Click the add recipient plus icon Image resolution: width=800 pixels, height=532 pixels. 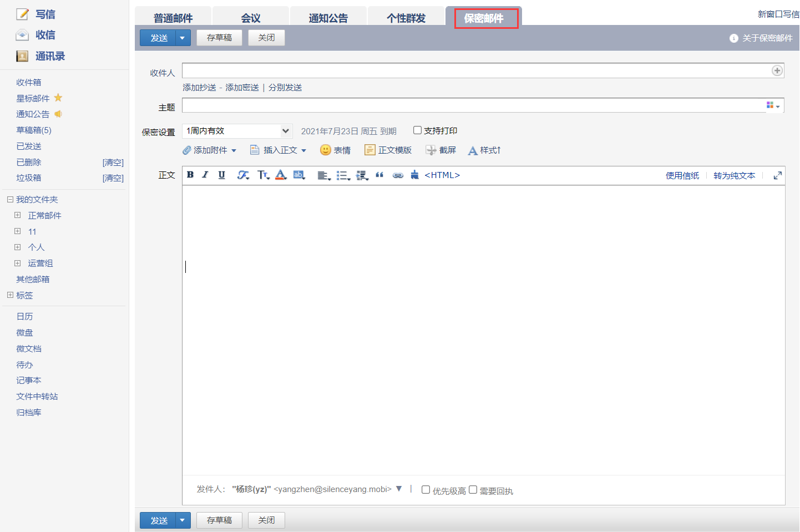point(777,70)
